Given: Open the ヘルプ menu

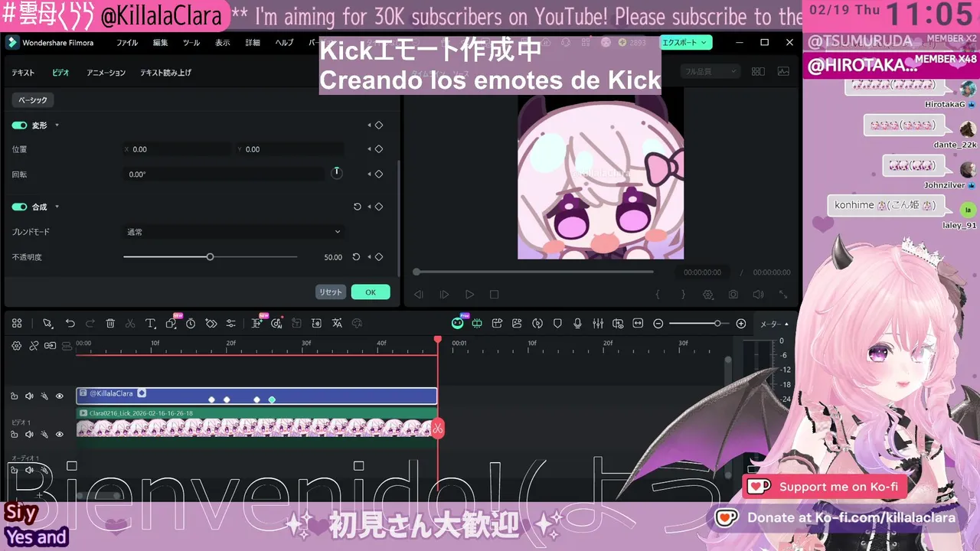Looking at the screenshot, I should [284, 43].
